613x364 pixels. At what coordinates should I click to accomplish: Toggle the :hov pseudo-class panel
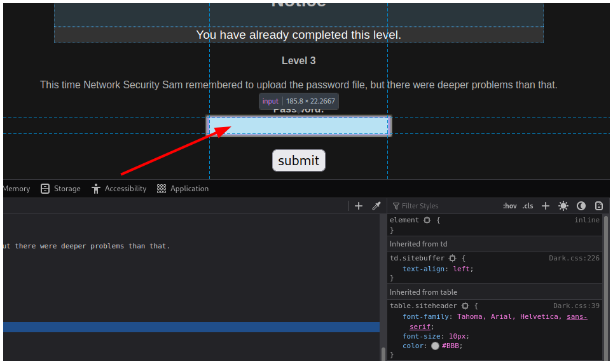pos(509,206)
